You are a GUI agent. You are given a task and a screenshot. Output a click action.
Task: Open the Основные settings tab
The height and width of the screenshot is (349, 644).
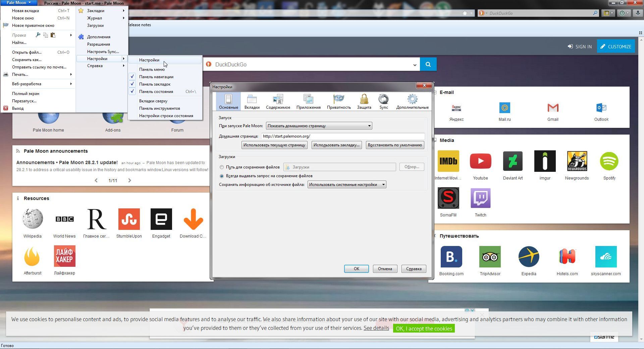pyautogui.click(x=228, y=101)
